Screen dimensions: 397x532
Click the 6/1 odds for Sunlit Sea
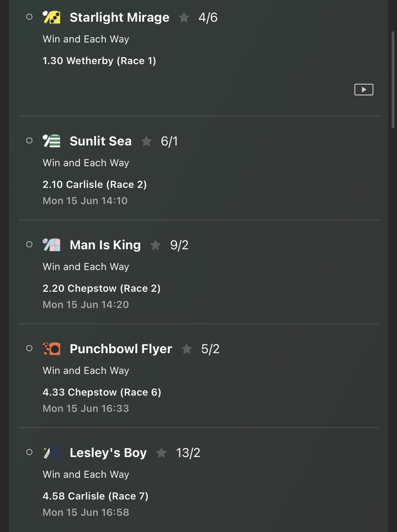pyautogui.click(x=169, y=141)
